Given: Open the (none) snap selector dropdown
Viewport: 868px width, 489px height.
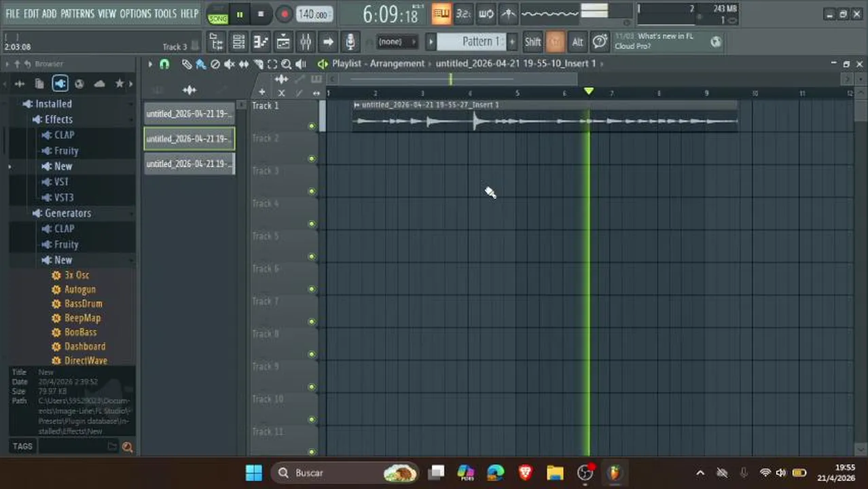Looking at the screenshot, I should pos(398,41).
